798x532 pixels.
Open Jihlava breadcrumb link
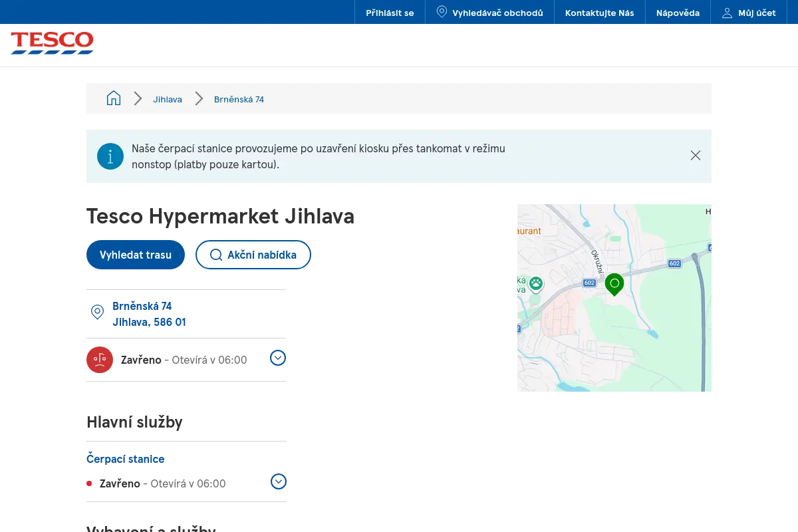168,99
